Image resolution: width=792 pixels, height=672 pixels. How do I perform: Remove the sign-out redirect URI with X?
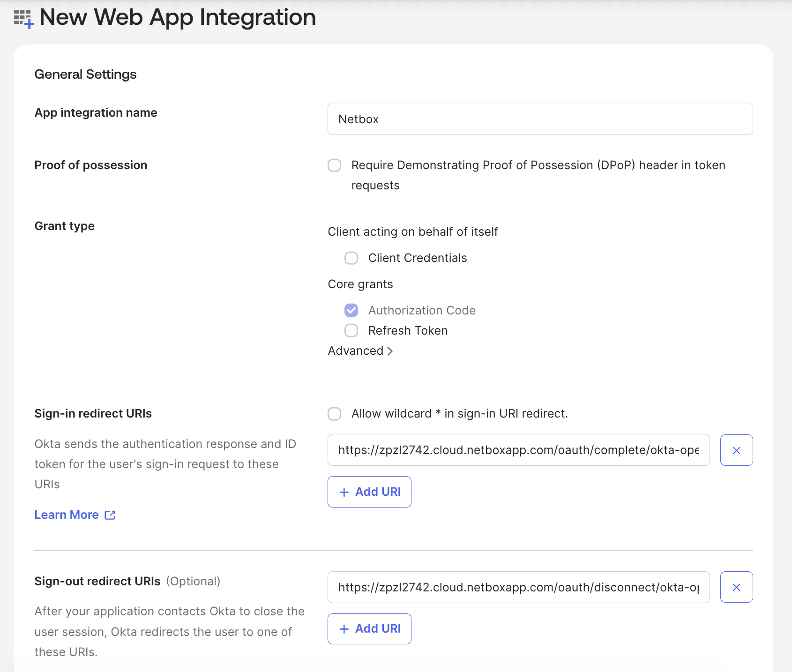click(736, 587)
